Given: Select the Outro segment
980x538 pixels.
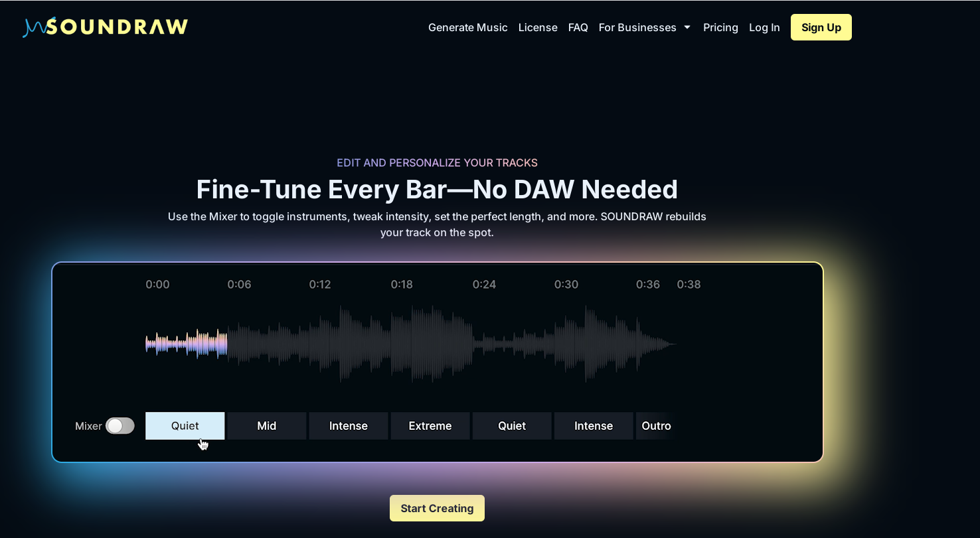Looking at the screenshot, I should point(656,426).
